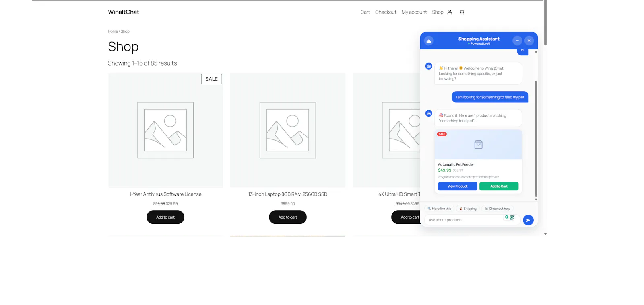Click the Shopping Assistant header title
Screen dimensions: 644x305
point(479,39)
